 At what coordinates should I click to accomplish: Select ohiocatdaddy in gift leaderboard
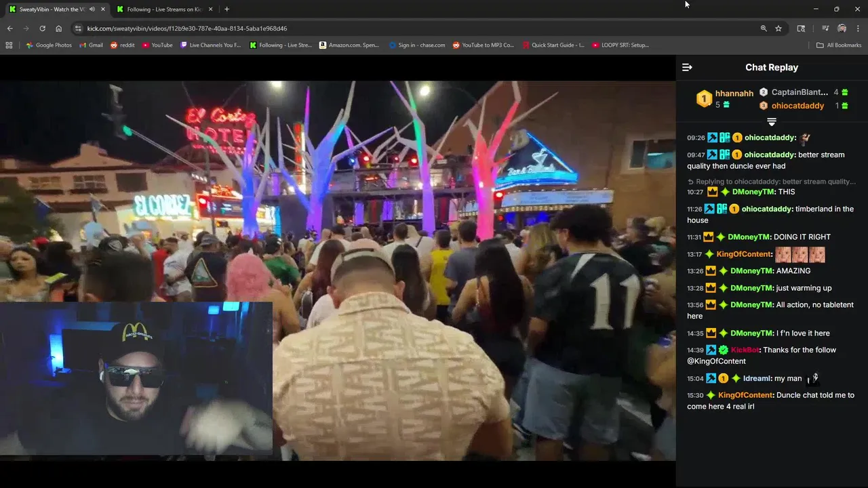pyautogui.click(x=797, y=106)
